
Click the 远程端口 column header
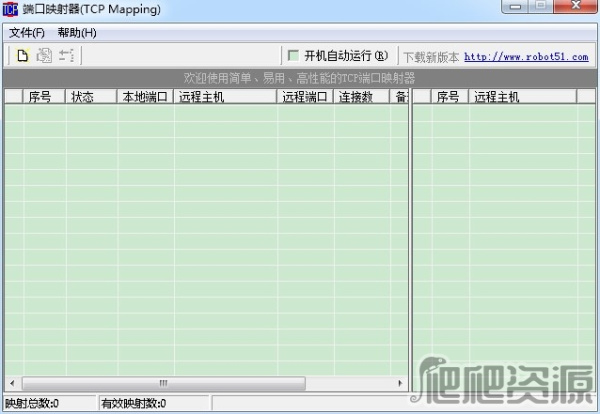click(305, 97)
